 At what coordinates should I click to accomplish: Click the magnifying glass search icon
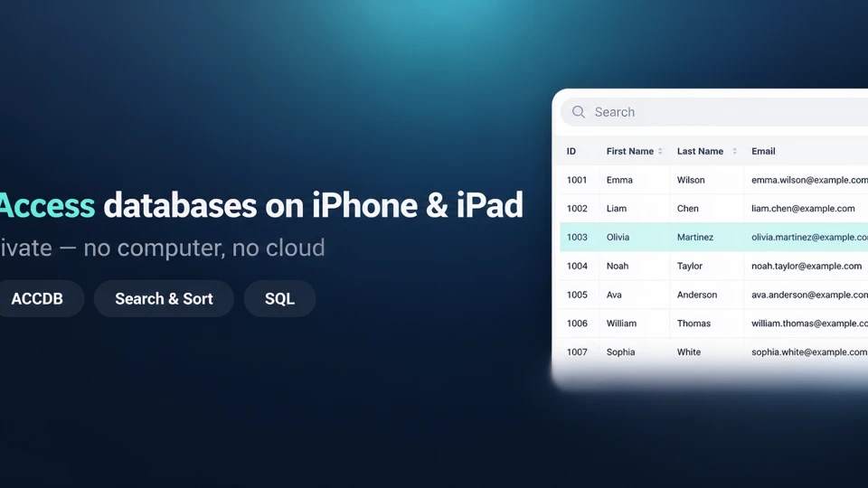point(579,112)
